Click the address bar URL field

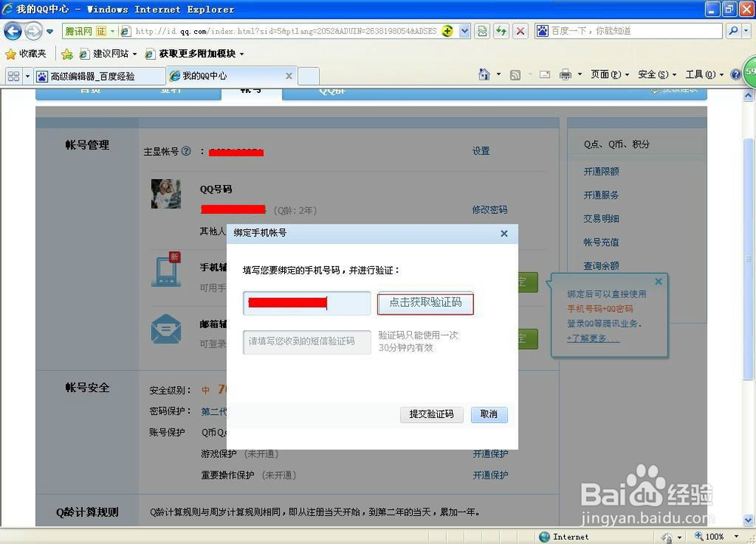coord(286,31)
